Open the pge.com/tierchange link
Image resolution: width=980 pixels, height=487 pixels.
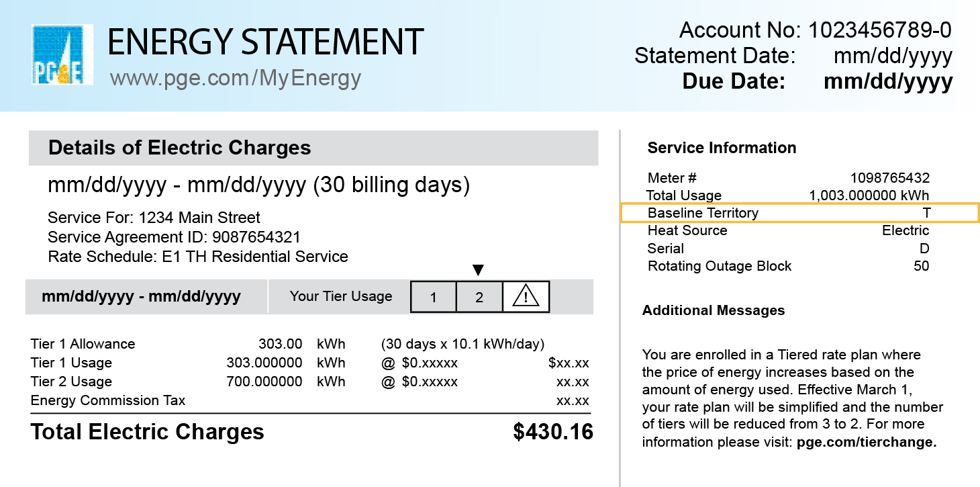coord(866,442)
